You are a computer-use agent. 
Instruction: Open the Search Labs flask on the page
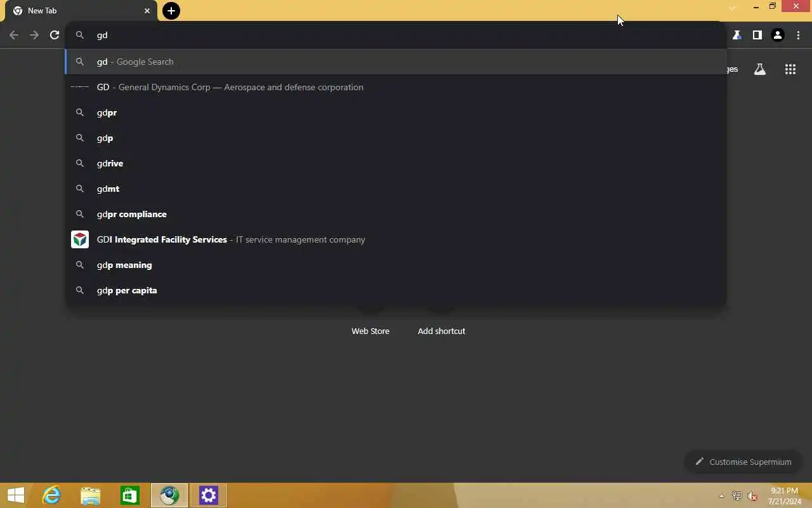pos(760,69)
